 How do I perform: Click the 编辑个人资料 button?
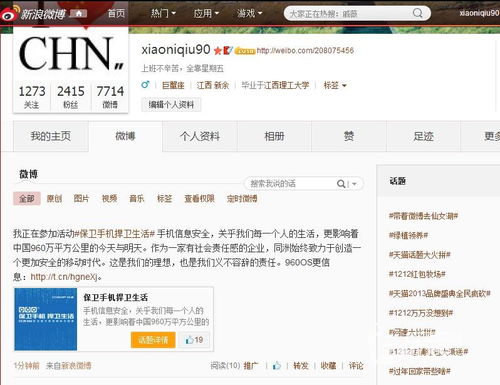click(x=171, y=105)
